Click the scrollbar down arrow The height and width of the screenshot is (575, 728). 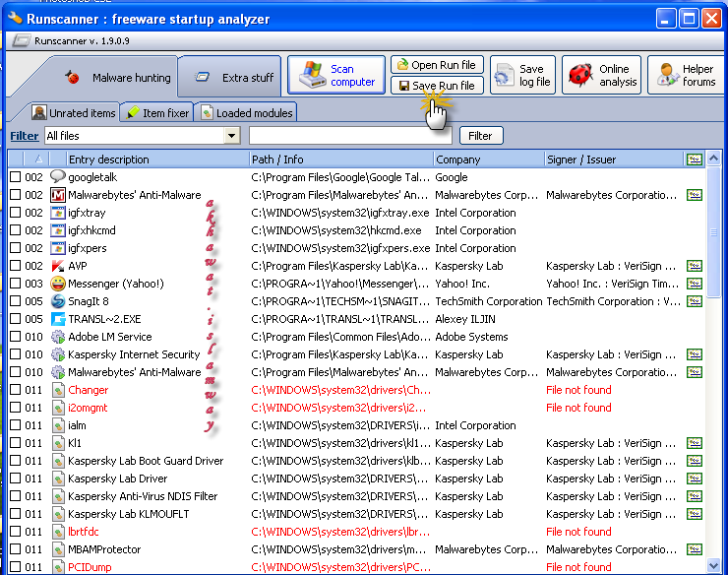713,565
